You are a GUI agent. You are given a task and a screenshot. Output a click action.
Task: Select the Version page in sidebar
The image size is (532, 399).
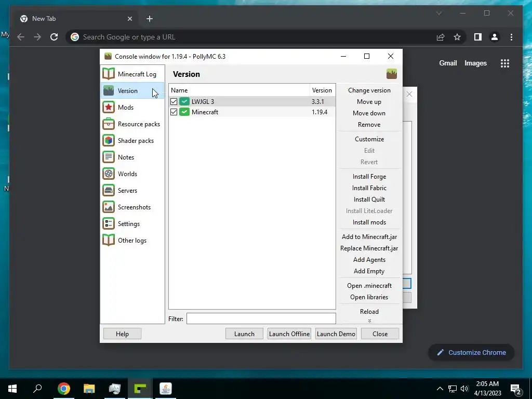[132, 90]
